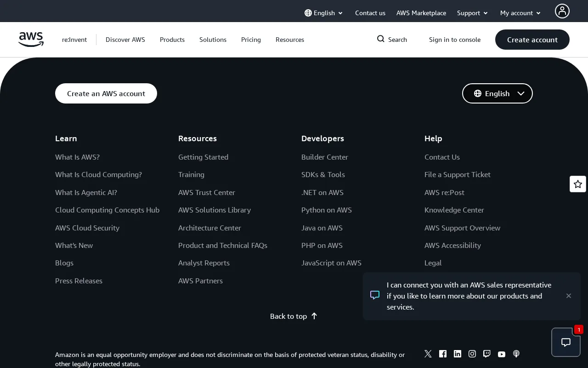Open the top bar English language dropdown
The image size is (588, 368).
[x=324, y=13]
